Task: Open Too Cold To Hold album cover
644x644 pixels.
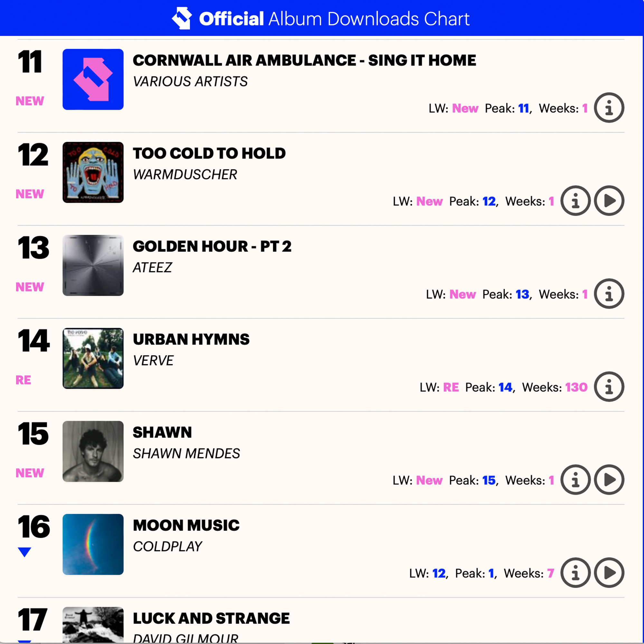Action: [x=93, y=172]
